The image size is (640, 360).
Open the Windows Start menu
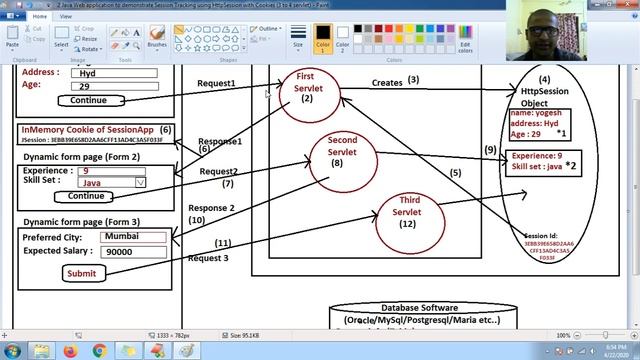tap(12, 351)
